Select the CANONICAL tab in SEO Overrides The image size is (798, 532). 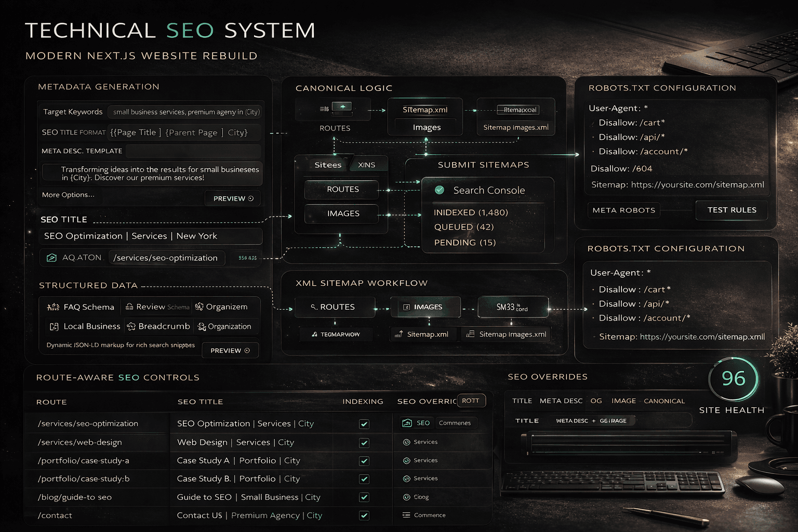pos(664,401)
